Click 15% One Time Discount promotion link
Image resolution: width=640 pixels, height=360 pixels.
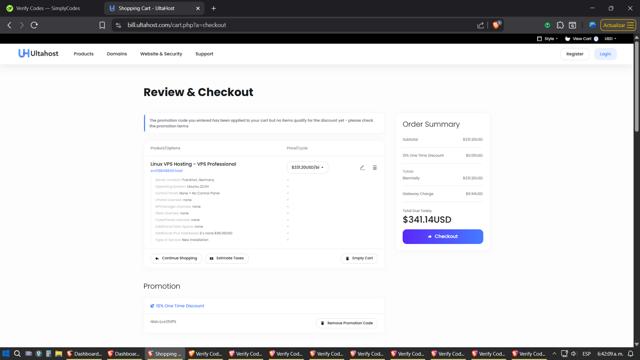[x=177, y=306]
